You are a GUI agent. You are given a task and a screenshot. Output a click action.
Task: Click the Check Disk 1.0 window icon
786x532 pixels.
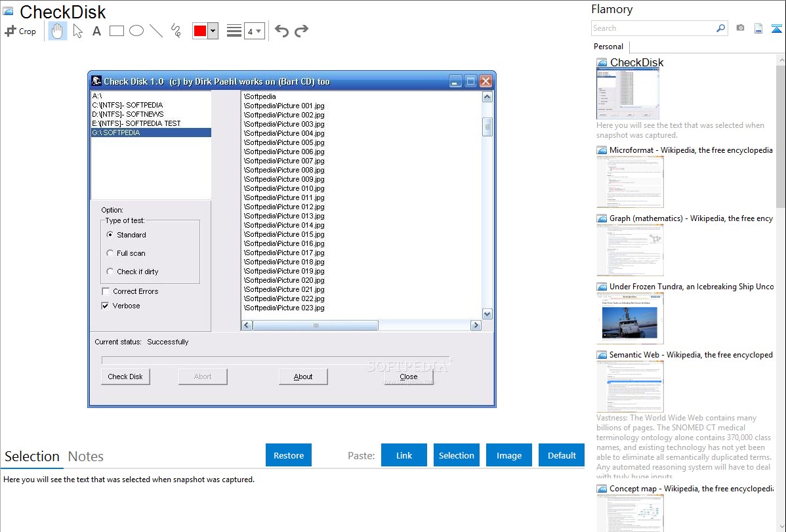point(96,81)
